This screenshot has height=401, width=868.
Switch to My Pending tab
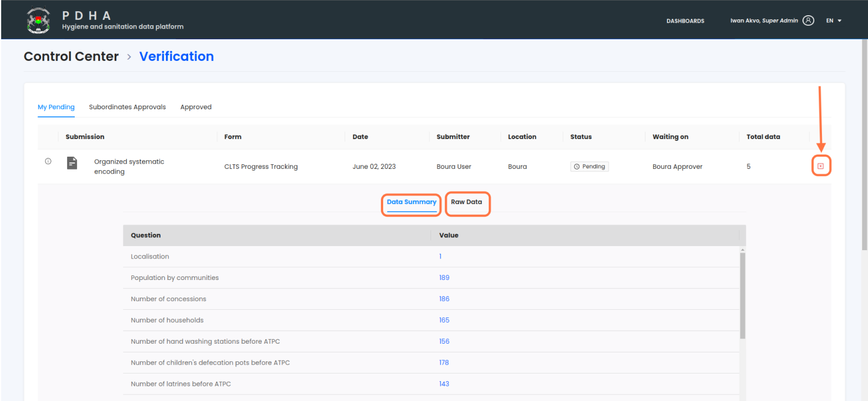click(x=56, y=107)
